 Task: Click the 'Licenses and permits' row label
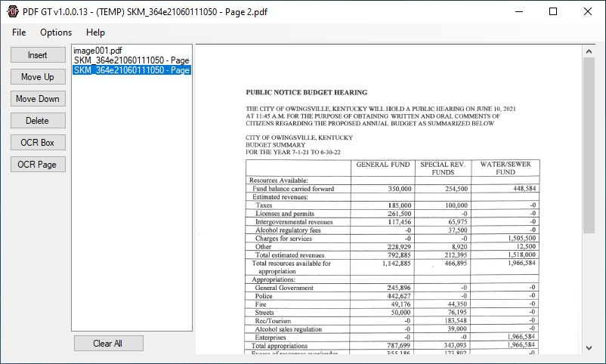pyautogui.click(x=285, y=214)
